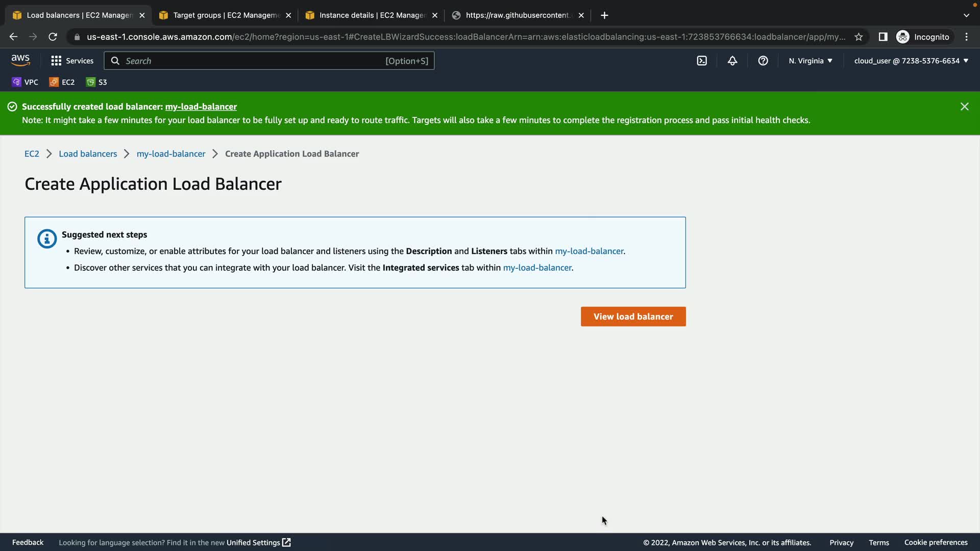The width and height of the screenshot is (980, 551).
Task: Switch to the Instance details tab
Action: point(372,15)
